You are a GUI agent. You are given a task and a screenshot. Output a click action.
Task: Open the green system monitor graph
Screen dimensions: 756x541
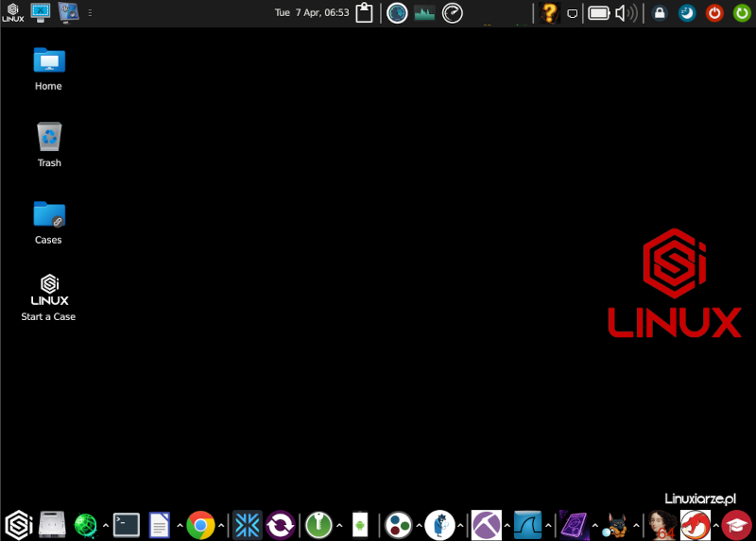coord(424,13)
